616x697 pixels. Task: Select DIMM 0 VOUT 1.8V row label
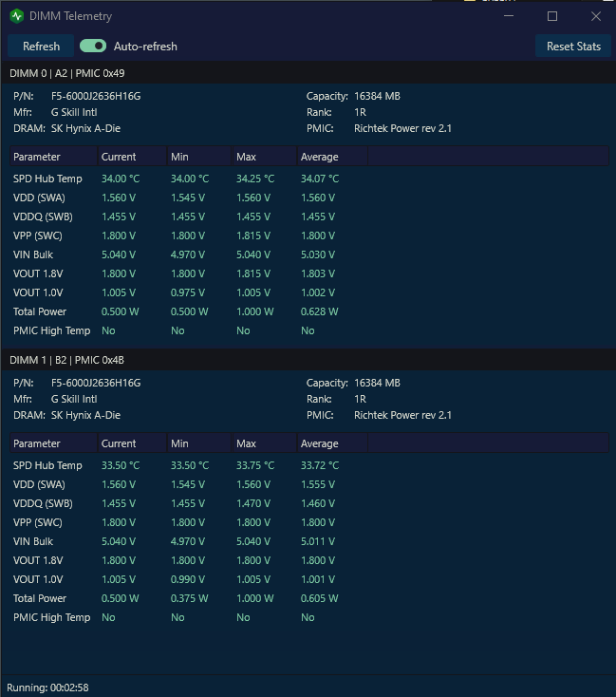click(x=38, y=273)
